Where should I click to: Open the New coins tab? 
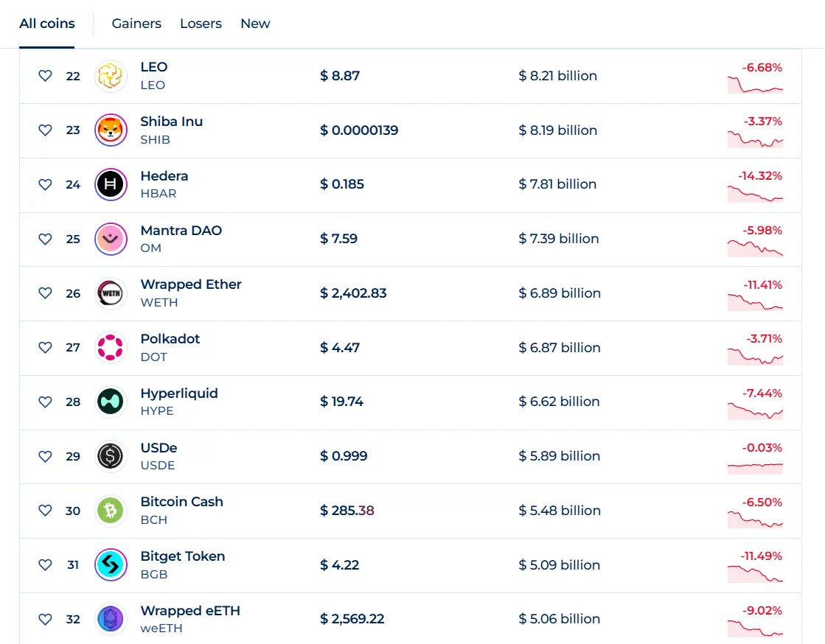pyautogui.click(x=255, y=24)
